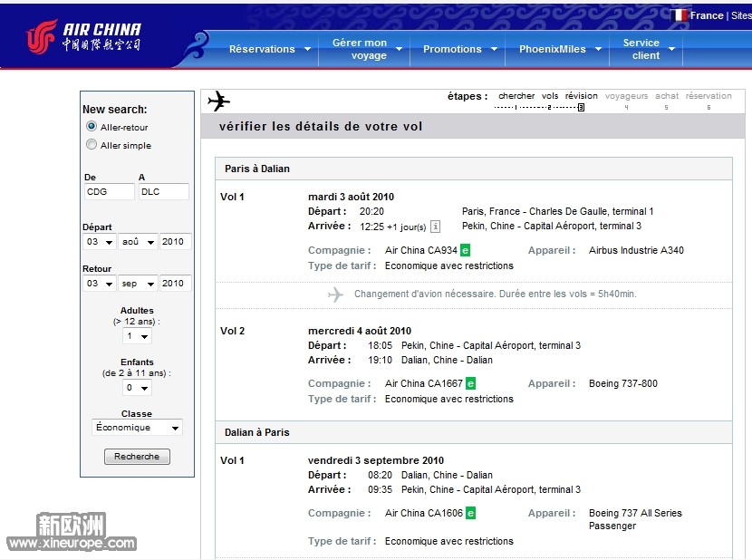
Task: Click the France country link
Action: click(707, 15)
